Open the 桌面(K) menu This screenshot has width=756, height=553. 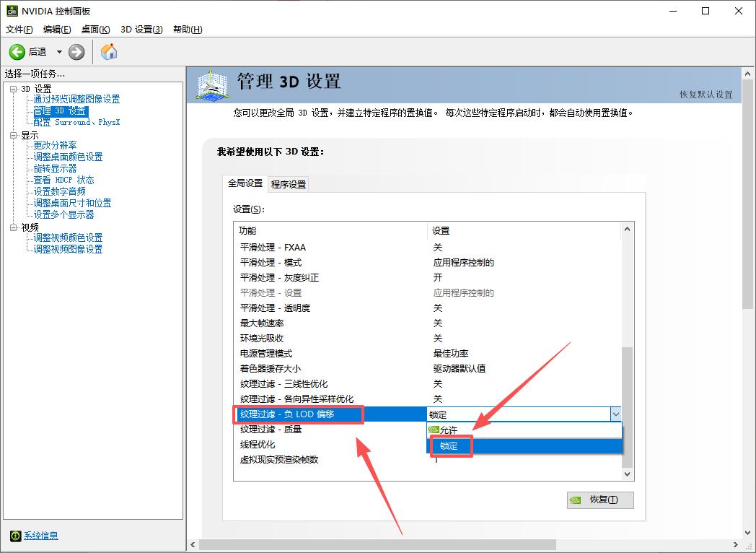tap(95, 30)
